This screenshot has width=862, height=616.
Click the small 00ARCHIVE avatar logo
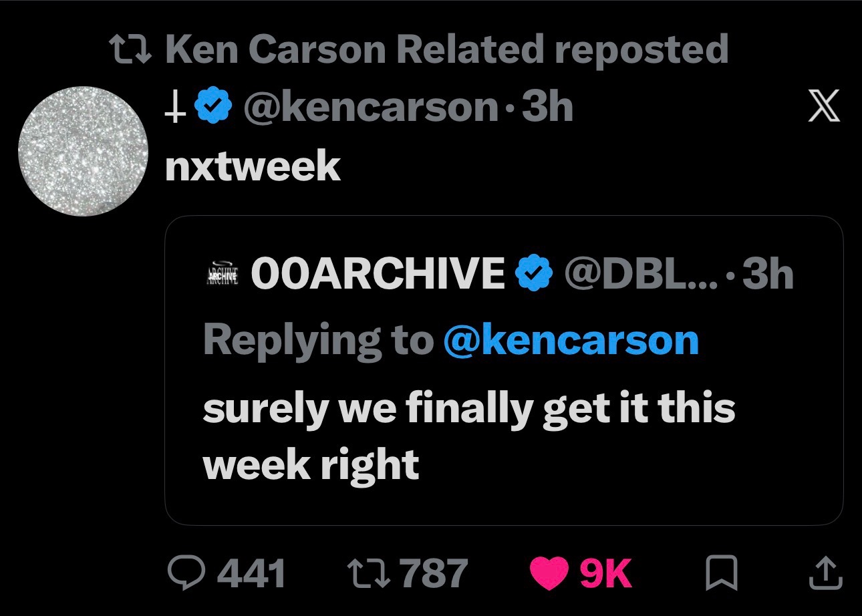[221, 274]
